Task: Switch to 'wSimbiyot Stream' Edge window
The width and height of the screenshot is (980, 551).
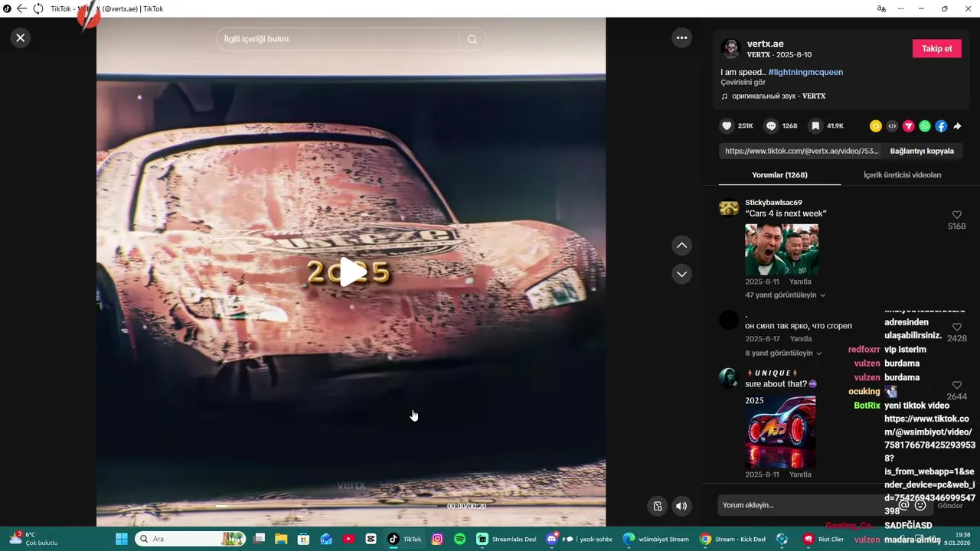Action: [655, 539]
